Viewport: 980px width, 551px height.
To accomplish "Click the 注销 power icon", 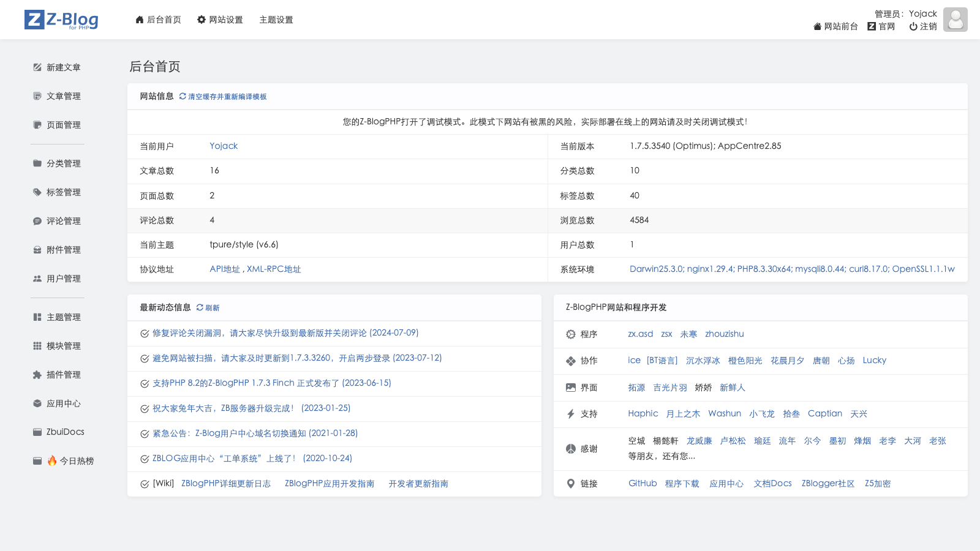I will click(x=913, y=26).
